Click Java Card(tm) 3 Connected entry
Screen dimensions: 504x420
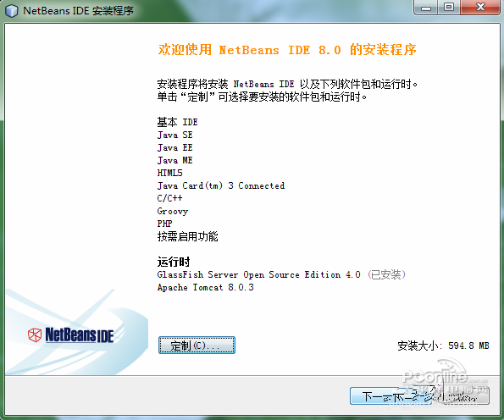(221, 185)
